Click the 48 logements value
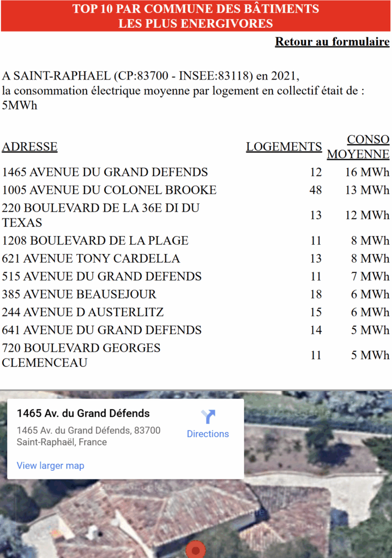 (x=316, y=190)
